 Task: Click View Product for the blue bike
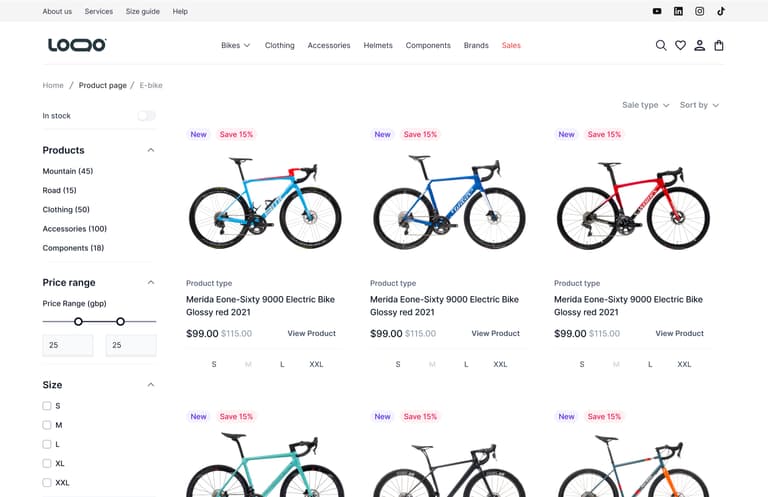click(x=495, y=333)
